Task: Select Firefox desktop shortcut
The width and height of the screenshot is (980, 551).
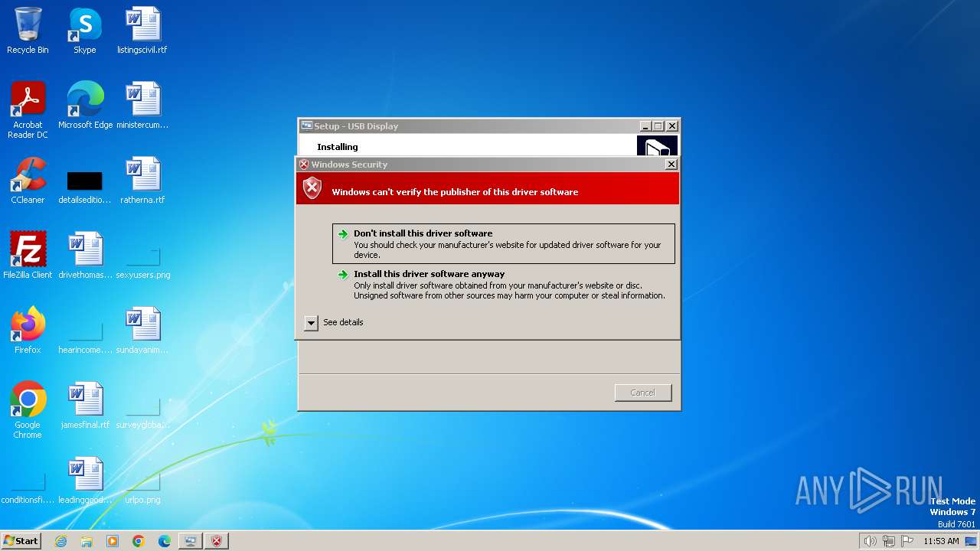Action: coord(28,330)
